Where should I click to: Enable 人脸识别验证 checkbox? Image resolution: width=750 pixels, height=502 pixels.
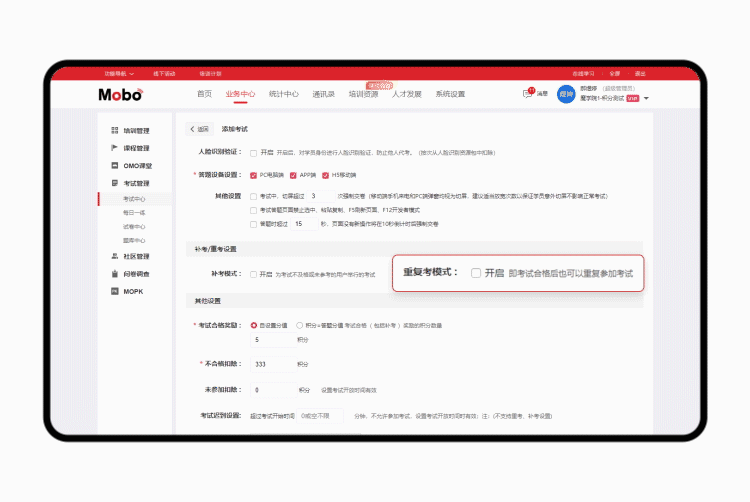[254, 153]
